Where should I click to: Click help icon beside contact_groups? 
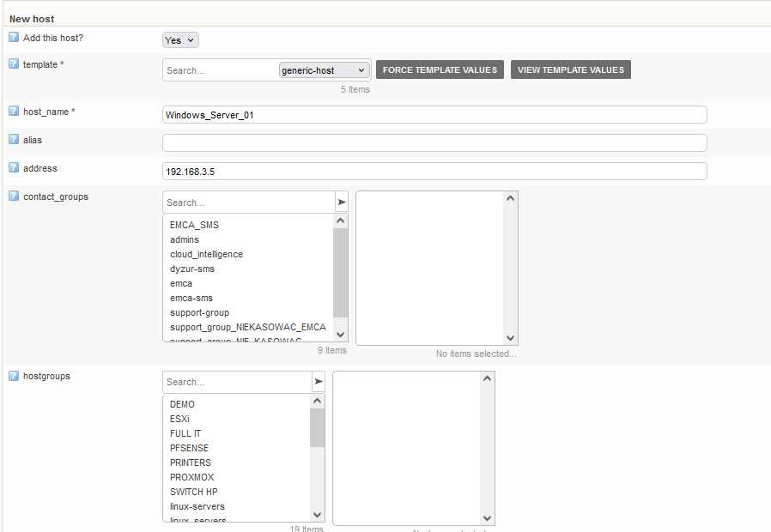click(x=14, y=196)
